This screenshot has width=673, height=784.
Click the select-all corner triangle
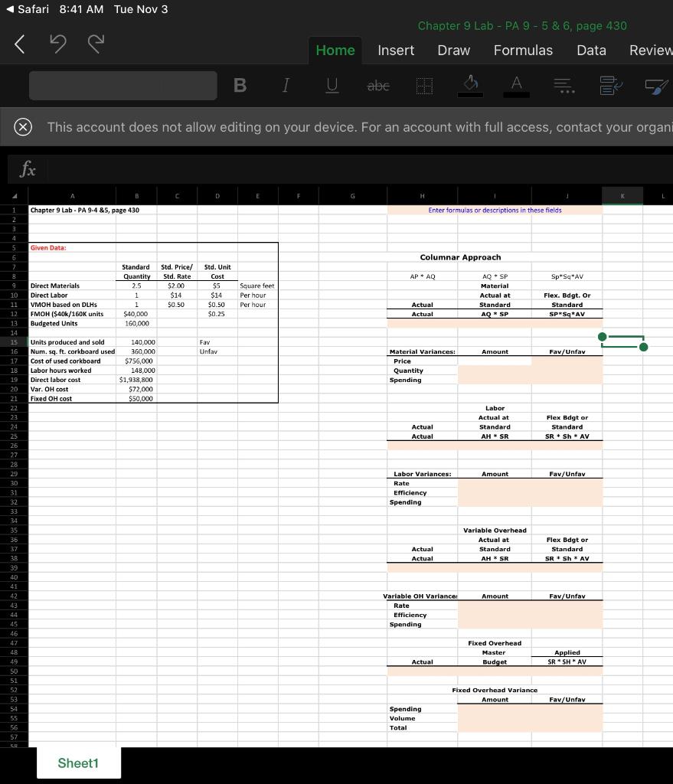pos(14,196)
